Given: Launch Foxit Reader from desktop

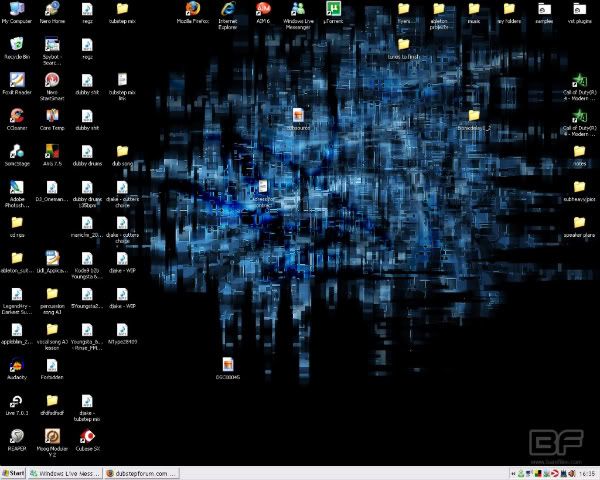Looking at the screenshot, I should pos(16,84).
